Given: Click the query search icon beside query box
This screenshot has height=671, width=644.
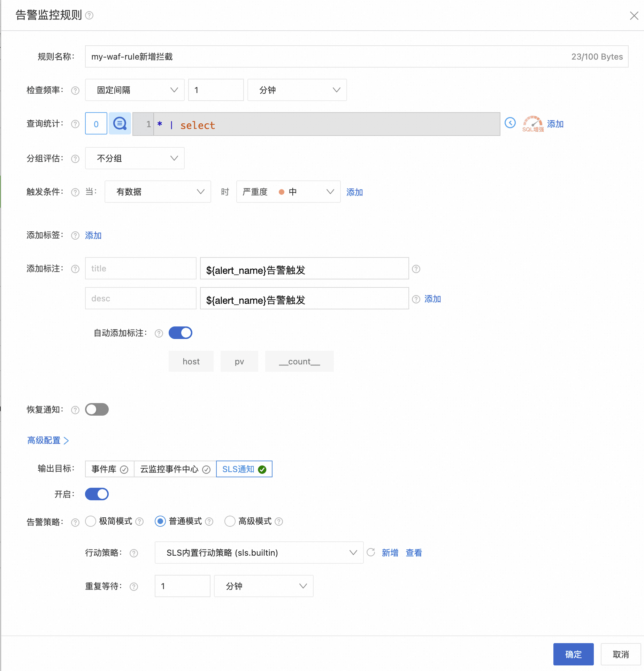Looking at the screenshot, I should pos(120,124).
